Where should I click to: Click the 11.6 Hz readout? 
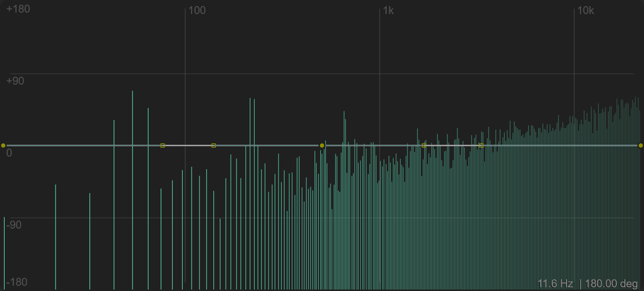pyautogui.click(x=555, y=284)
